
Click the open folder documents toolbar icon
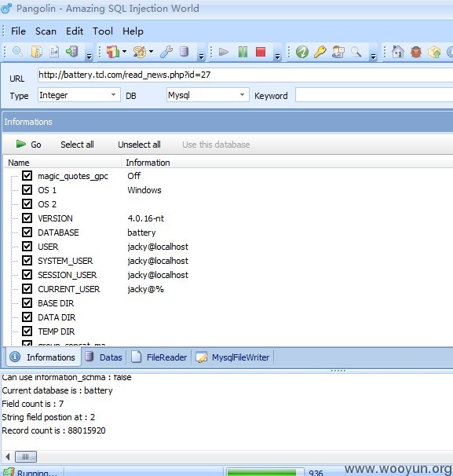coord(36,52)
